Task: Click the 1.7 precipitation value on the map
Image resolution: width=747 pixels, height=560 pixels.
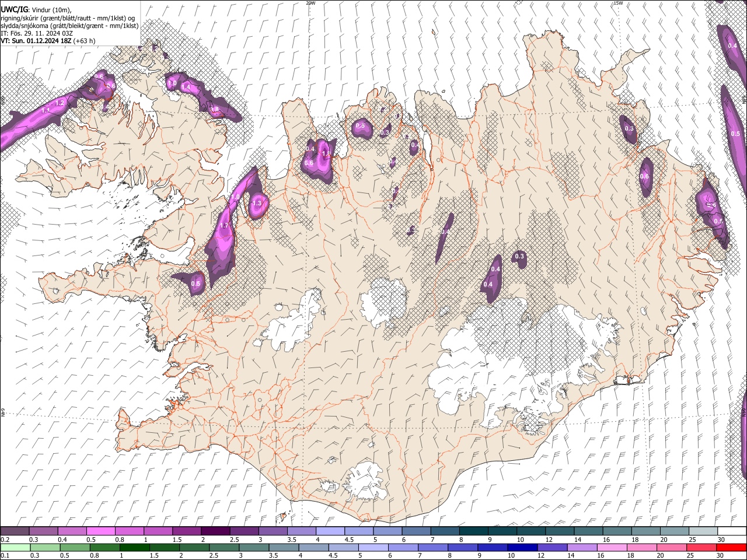Action: (224, 225)
